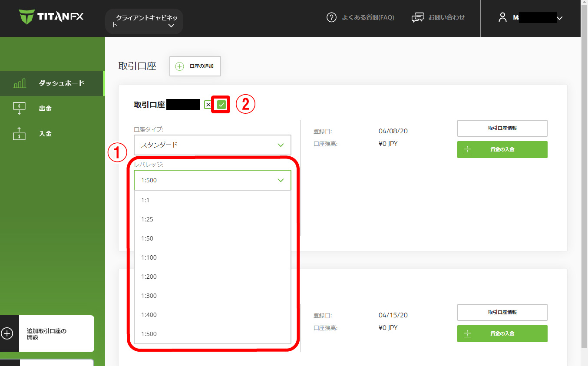Select leverage 1:500 option in list
This screenshot has width=588, height=366.
(212, 334)
